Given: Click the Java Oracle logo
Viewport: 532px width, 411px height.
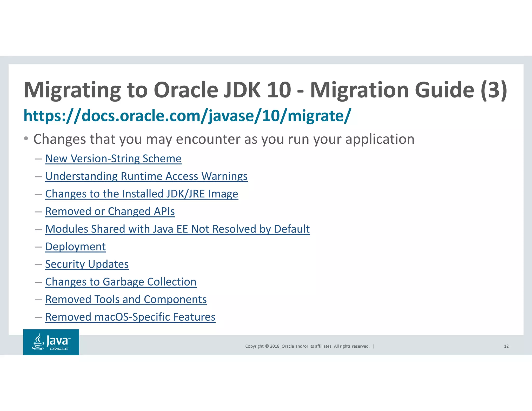Looking at the screenshot, I should coord(51,342).
